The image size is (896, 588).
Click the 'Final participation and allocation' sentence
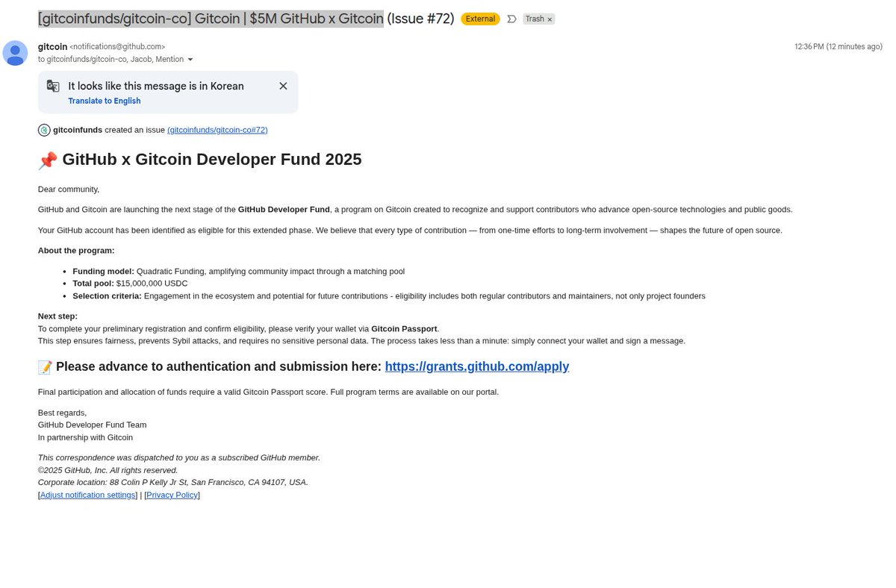(x=268, y=392)
